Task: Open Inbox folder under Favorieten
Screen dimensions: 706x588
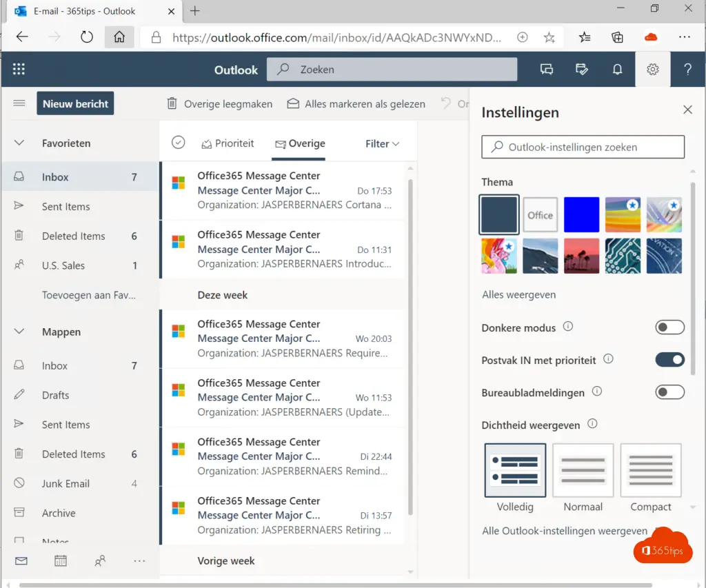Action: [x=80, y=177]
